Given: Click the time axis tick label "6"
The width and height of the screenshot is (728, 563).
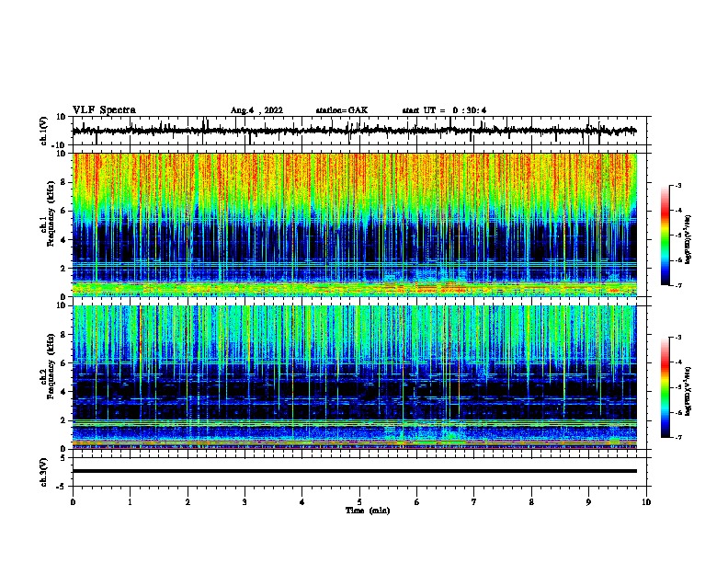Looking at the screenshot, I should click(x=417, y=502).
